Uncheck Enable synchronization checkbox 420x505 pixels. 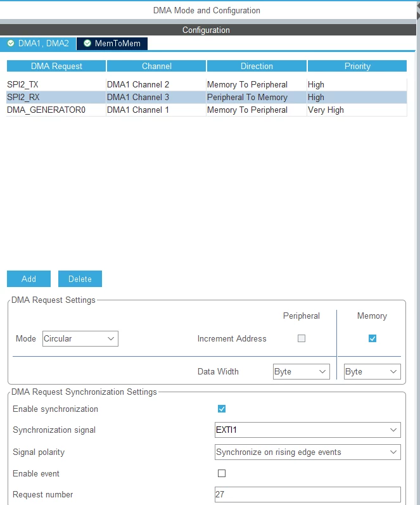coord(222,409)
